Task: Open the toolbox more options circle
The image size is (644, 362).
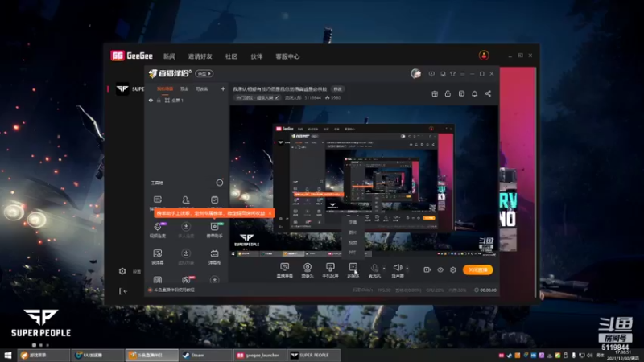Action: point(220,183)
